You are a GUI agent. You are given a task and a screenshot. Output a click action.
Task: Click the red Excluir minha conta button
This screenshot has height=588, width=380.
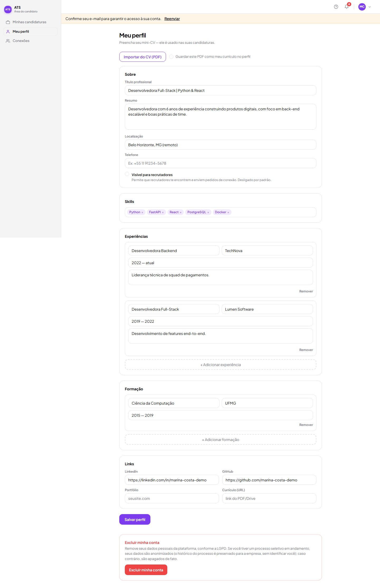(x=146, y=570)
